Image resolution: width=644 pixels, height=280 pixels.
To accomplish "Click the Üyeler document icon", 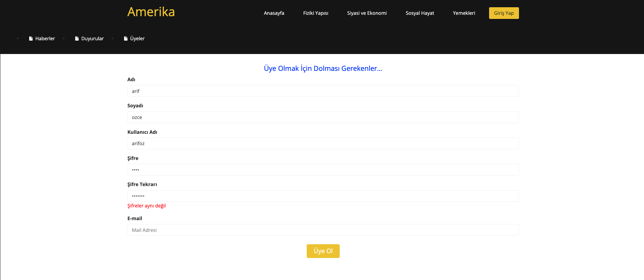I will (x=126, y=39).
